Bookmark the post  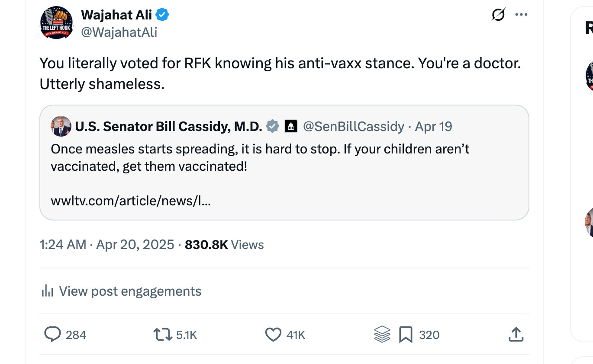tap(406, 335)
